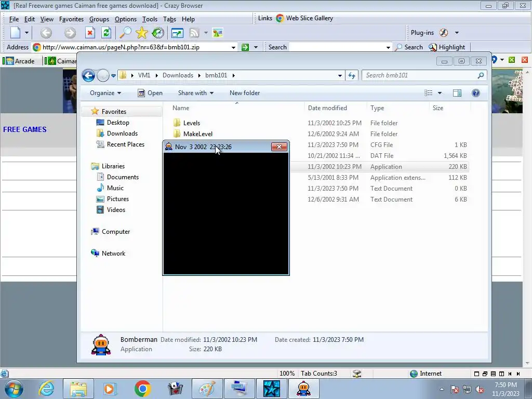The width and height of the screenshot is (532, 399).
Task: Stop loading with the red X page icon
Action: coord(89,33)
